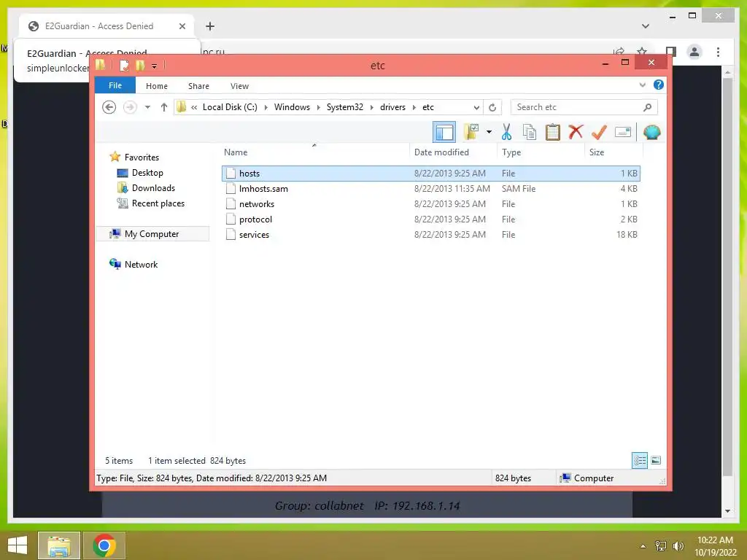Screen dimensions: 747x560
Task: Expand the folder options dropdown arrow
Action: [489, 133]
